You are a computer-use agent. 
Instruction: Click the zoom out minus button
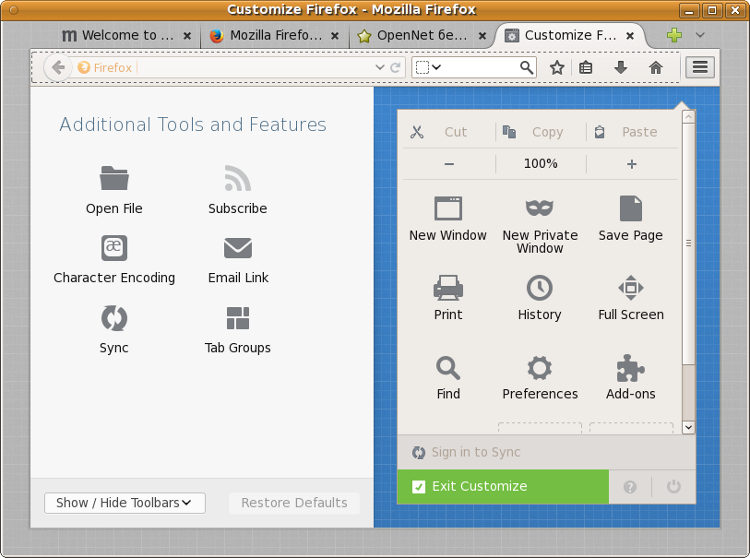[449, 164]
